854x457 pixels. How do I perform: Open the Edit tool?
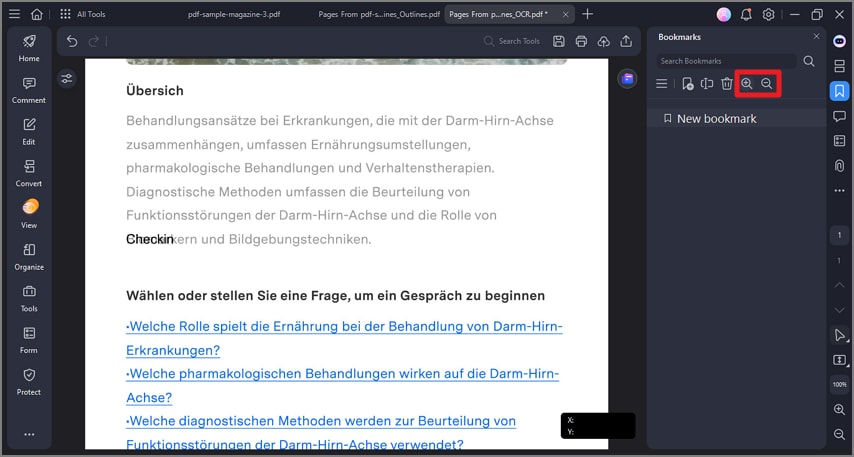coord(29,132)
